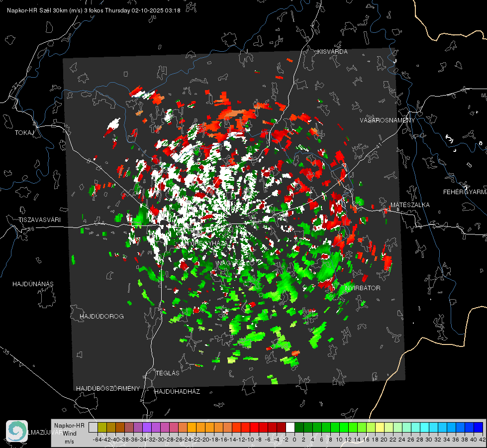
Task: Click road number 35 at lower left
Action: (x=6, y=352)
